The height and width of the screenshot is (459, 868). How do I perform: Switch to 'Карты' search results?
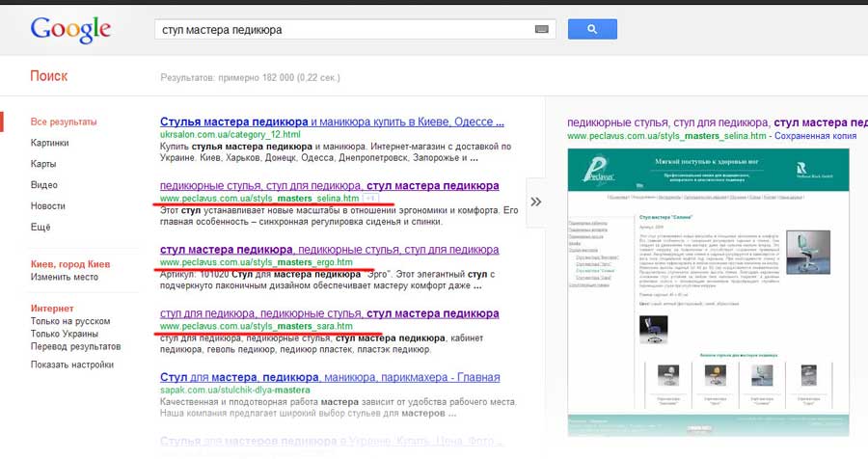click(x=43, y=164)
